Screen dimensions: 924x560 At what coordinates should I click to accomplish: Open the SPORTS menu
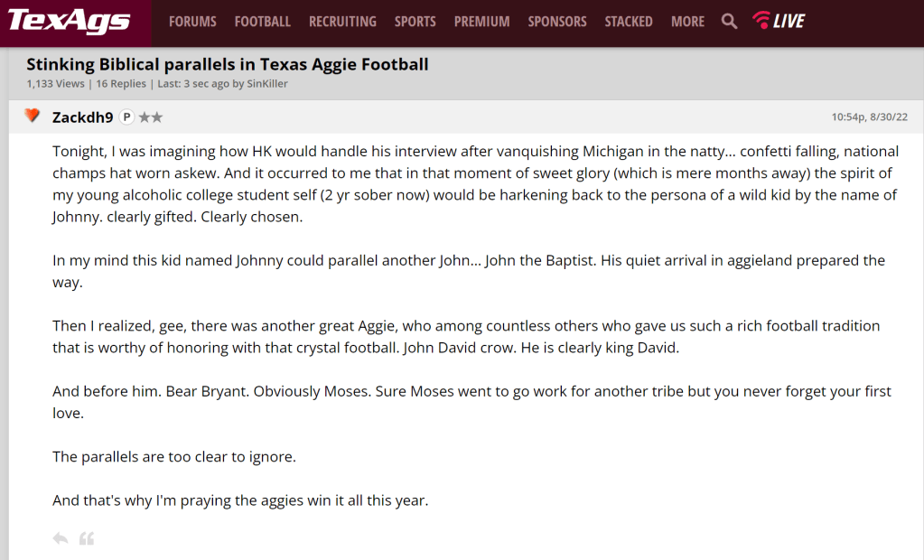tap(415, 22)
